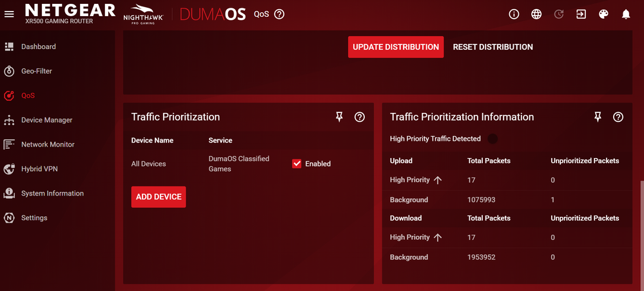
Task: Click the Geo-Filter sidebar icon
Action: click(9, 71)
